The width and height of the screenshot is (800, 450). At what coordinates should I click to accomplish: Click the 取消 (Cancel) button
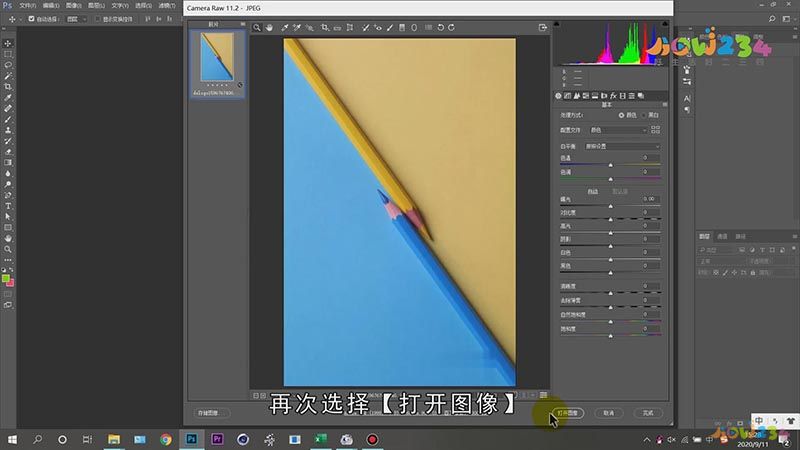point(609,413)
